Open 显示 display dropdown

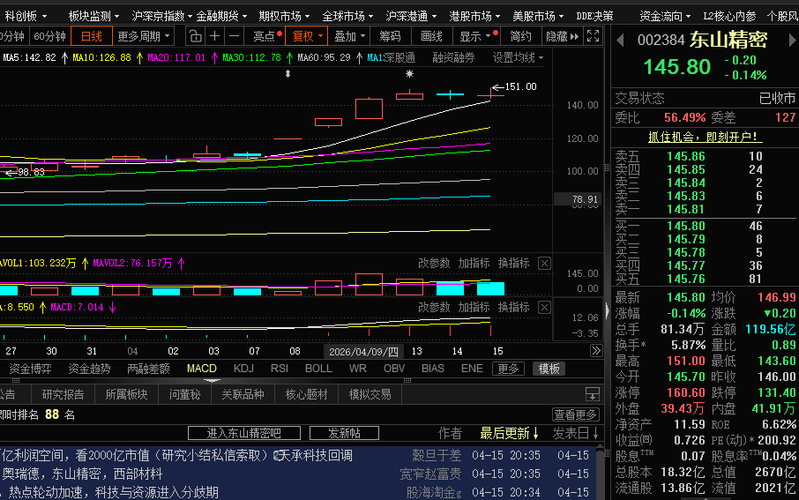point(475,37)
